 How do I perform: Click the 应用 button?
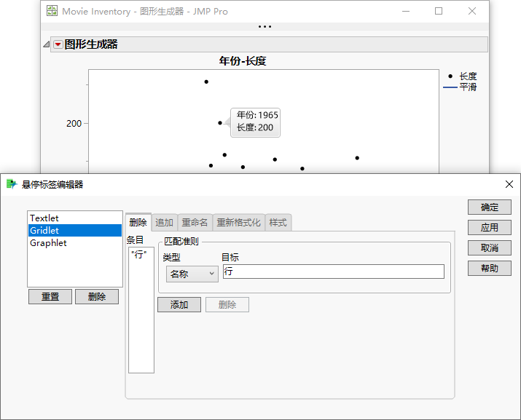click(x=490, y=227)
